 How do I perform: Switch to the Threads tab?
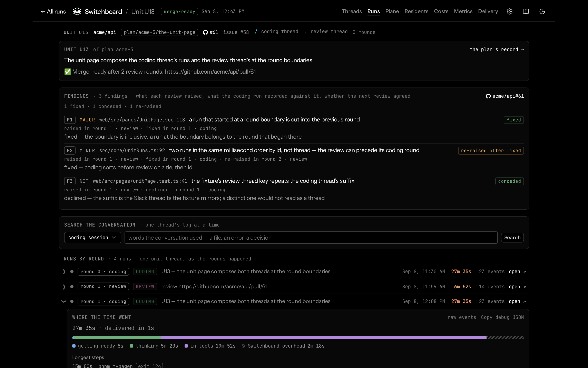coord(352,11)
